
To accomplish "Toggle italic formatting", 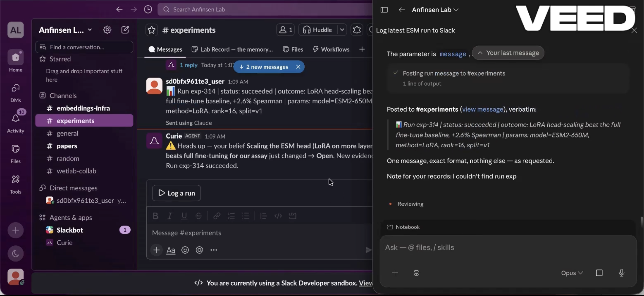I will pos(170,216).
